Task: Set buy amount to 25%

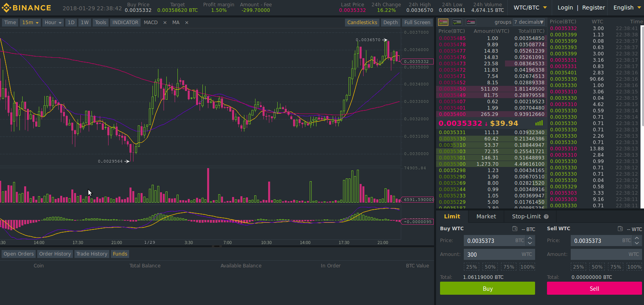Action: pos(471,267)
